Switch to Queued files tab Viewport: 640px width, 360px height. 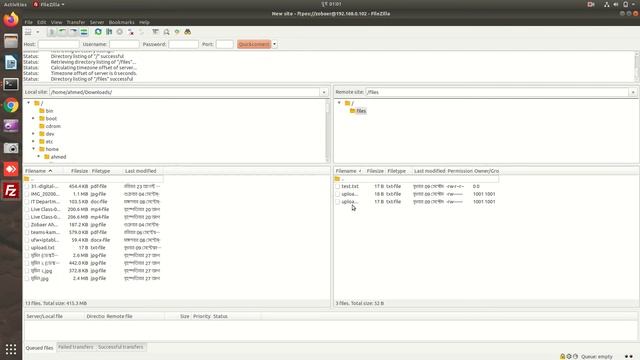point(40,347)
